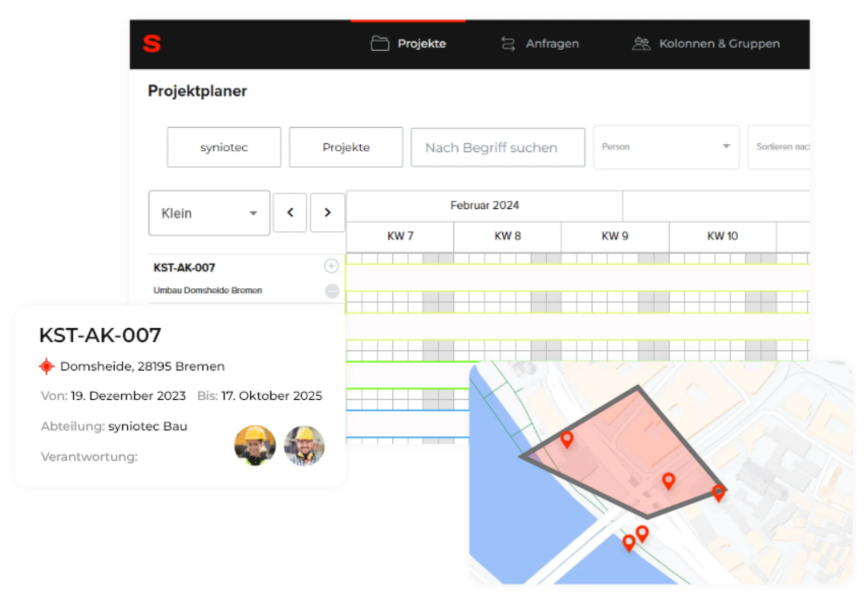
Task: Open more options for Umbau Domsheide Bremen
Action: (x=330, y=290)
